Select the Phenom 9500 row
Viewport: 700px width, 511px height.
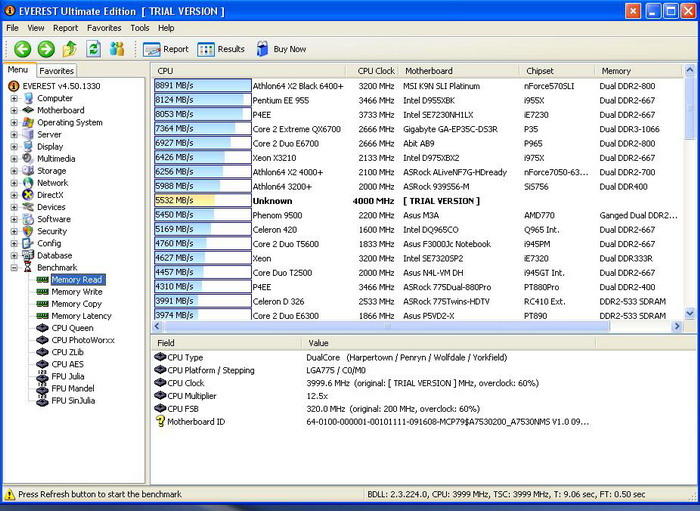coord(418,215)
